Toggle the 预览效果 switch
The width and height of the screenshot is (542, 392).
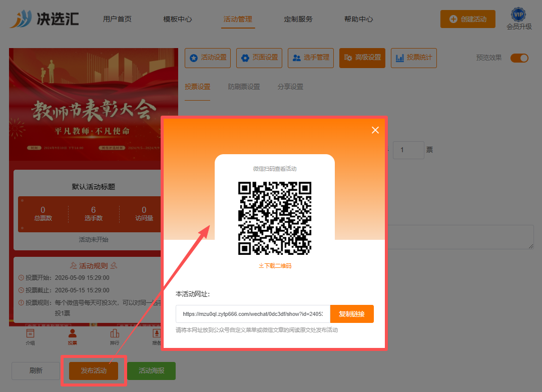(519, 58)
